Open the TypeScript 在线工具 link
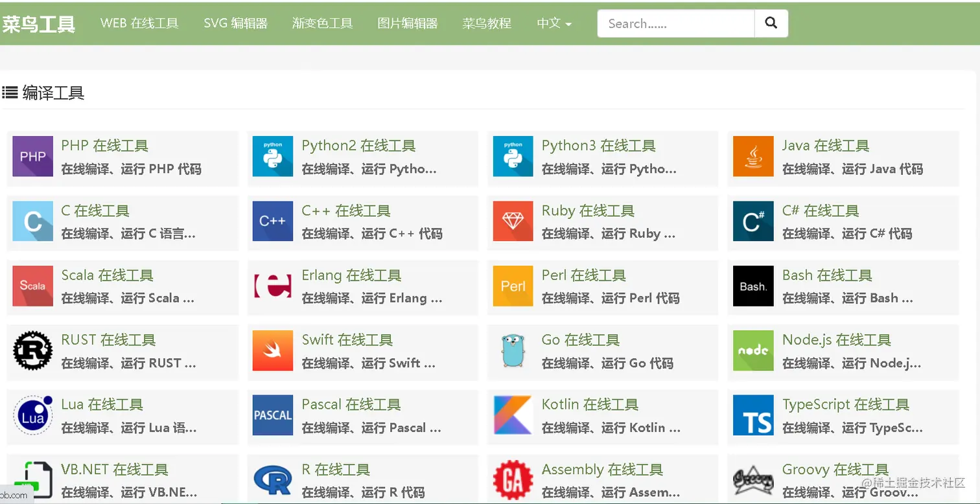 click(x=846, y=405)
